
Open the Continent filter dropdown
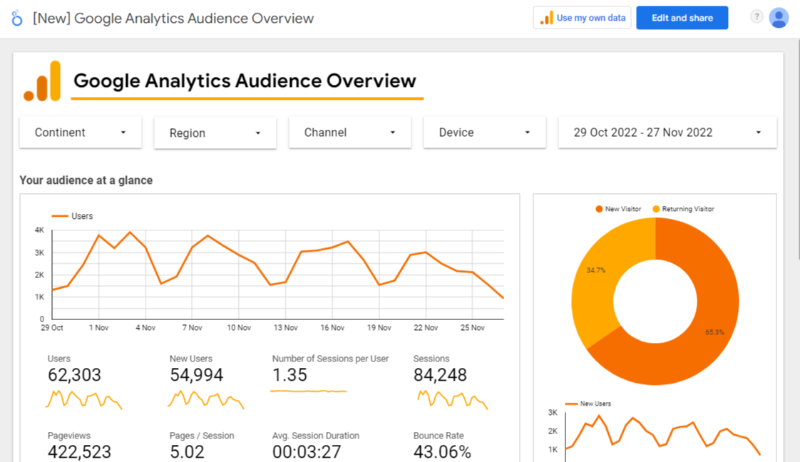[x=81, y=133]
